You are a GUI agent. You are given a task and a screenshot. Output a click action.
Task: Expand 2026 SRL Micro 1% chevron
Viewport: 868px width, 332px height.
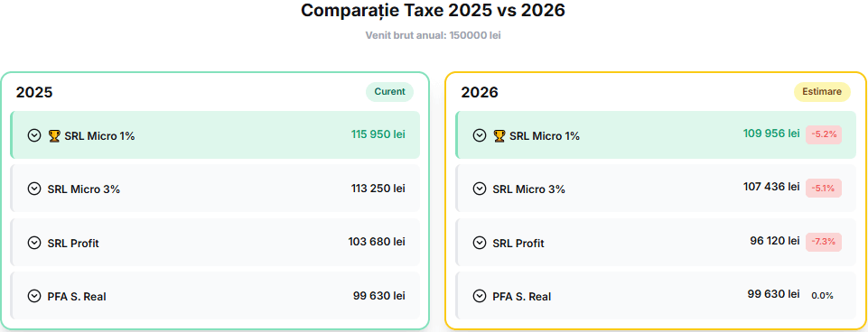click(480, 135)
